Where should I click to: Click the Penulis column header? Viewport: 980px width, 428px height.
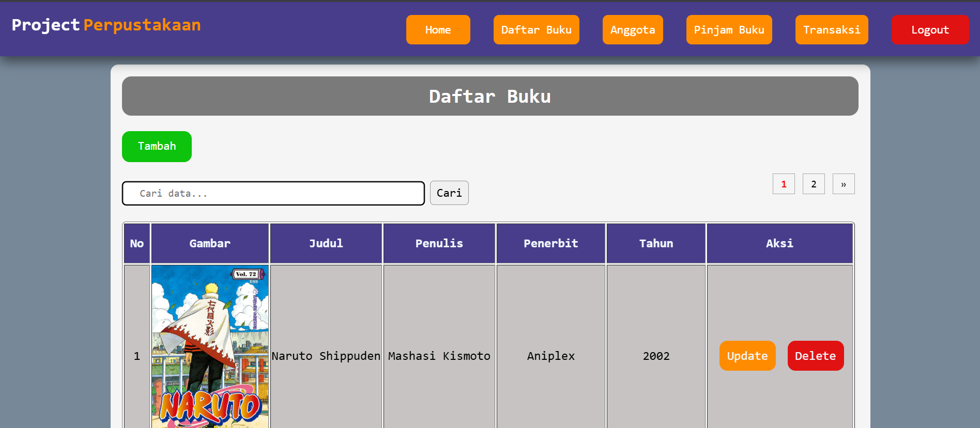coord(439,243)
